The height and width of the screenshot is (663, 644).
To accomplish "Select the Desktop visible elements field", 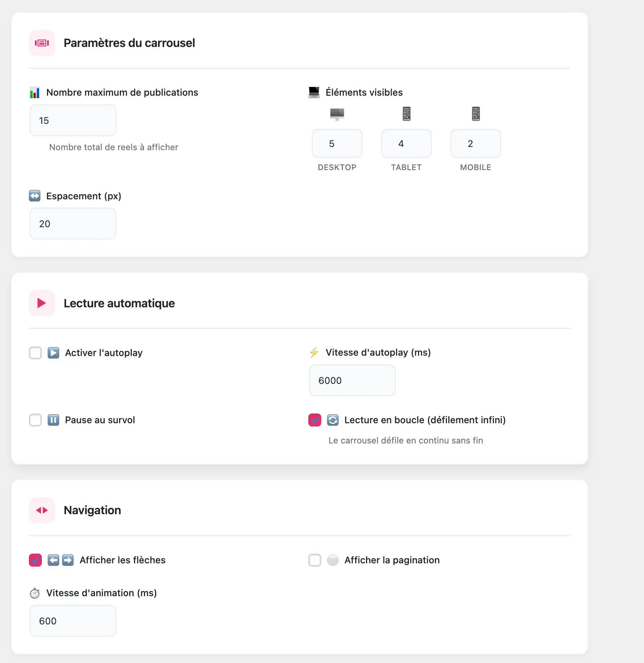I will click(337, 144).
